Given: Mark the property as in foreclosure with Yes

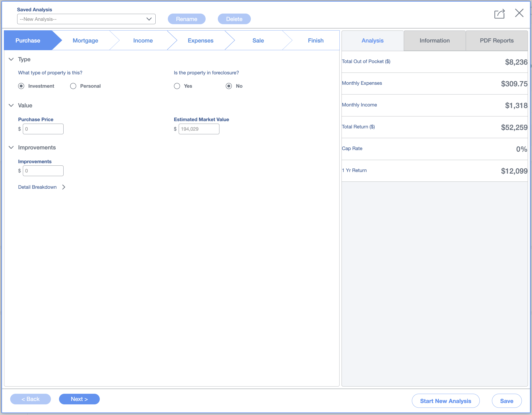Looking at the screenshot, I should click(x=177, y=86).
